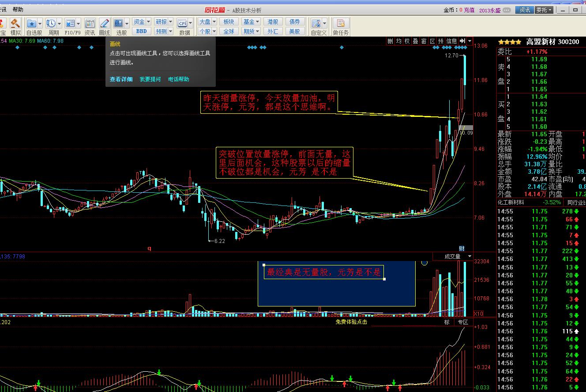
Task: Expand the F10/F9 dropdown arrow
Action: pos(79,23)
